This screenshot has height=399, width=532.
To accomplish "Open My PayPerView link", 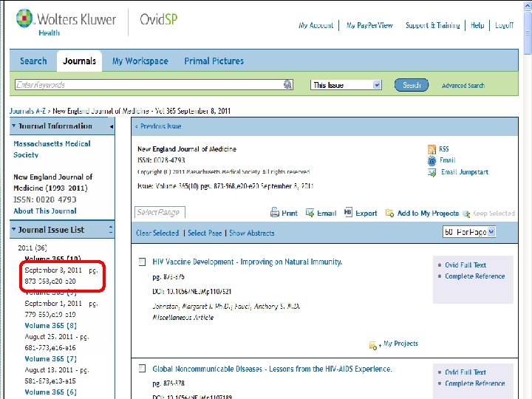I will [x=369, y=25].
